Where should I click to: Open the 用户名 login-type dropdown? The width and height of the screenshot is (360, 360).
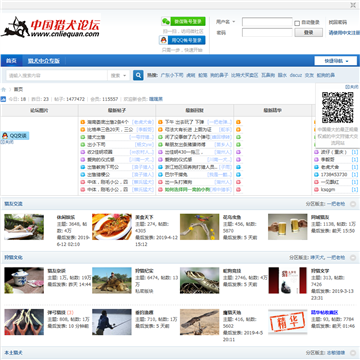pyautogui.click(x=226, y=22)
